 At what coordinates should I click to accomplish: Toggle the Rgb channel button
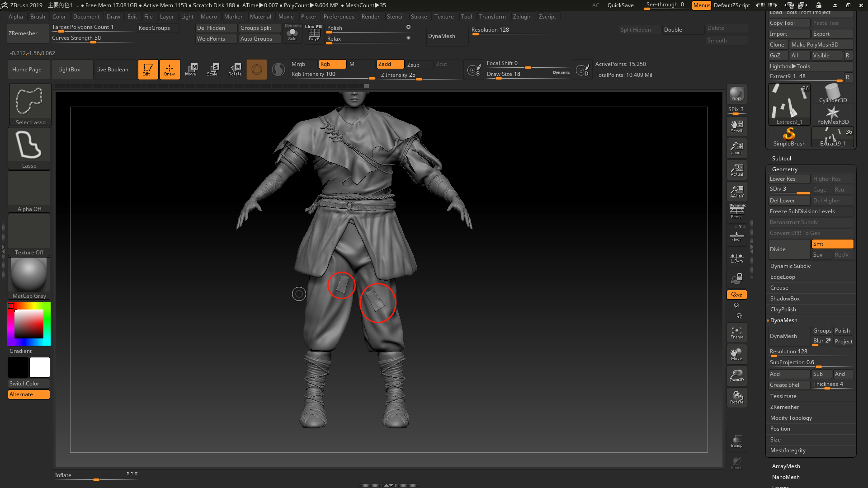click(x=332, y=64)
